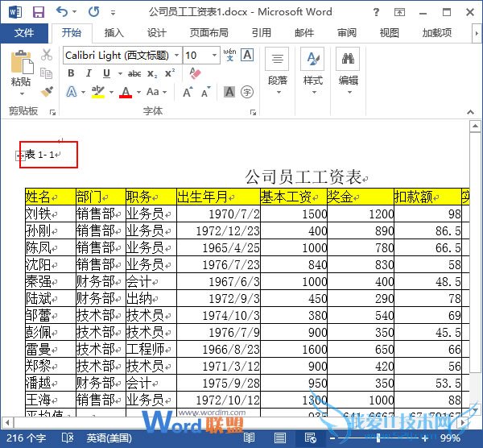Click the table move handle
Viewport: 483px width, 448px height.
19,156
